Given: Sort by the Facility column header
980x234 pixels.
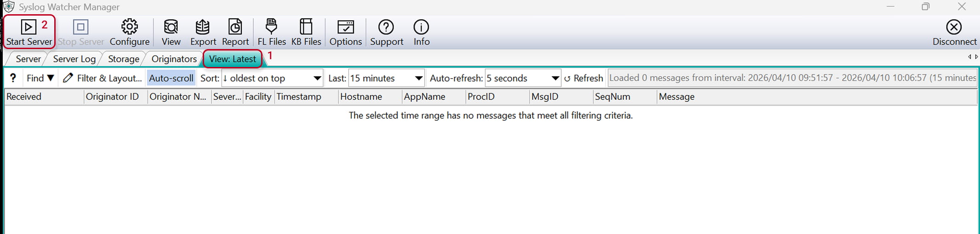Looking at the screenshot, I should (259, 97).
